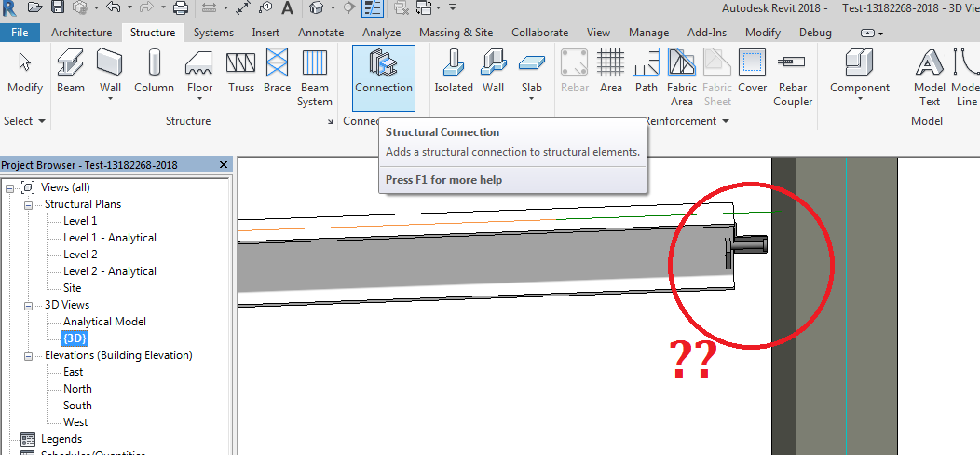
Task: Switch to the Debug tab
Action: (x=815, y=33)
